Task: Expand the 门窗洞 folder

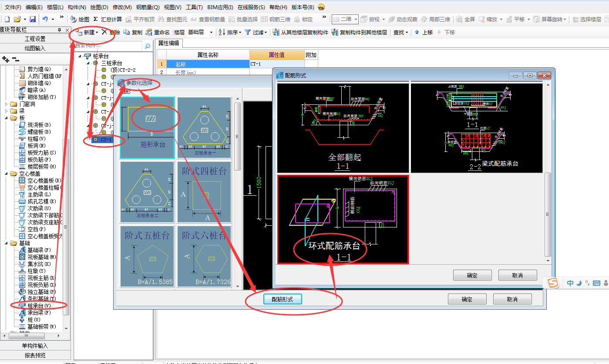Action: pos(7,104)
